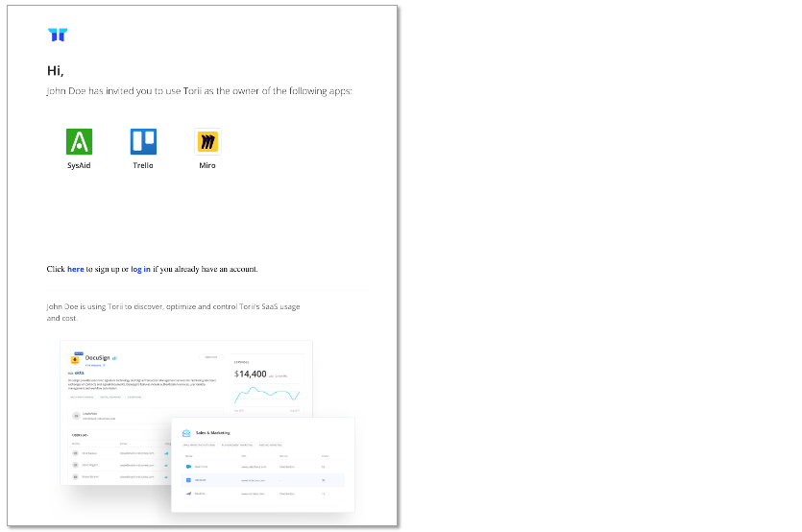Select the Miro label text

click(207, 165)
